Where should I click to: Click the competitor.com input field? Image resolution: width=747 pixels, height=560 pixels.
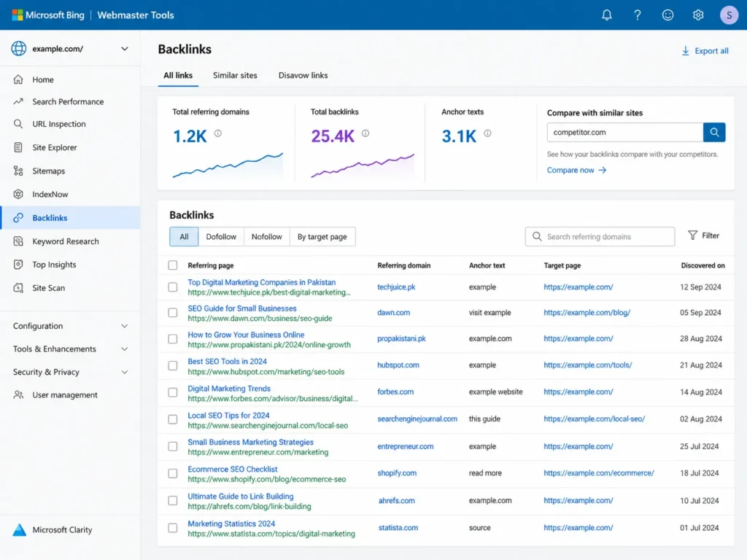625,133
